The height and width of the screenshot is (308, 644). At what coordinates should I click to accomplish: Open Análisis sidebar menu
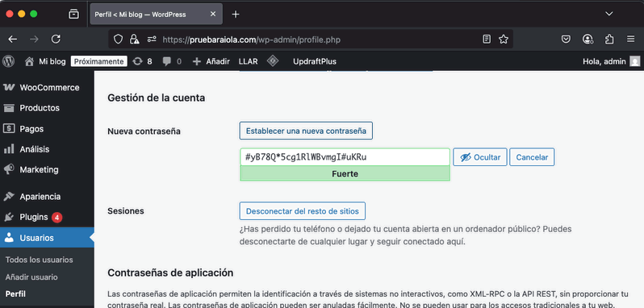click(47, 149)
